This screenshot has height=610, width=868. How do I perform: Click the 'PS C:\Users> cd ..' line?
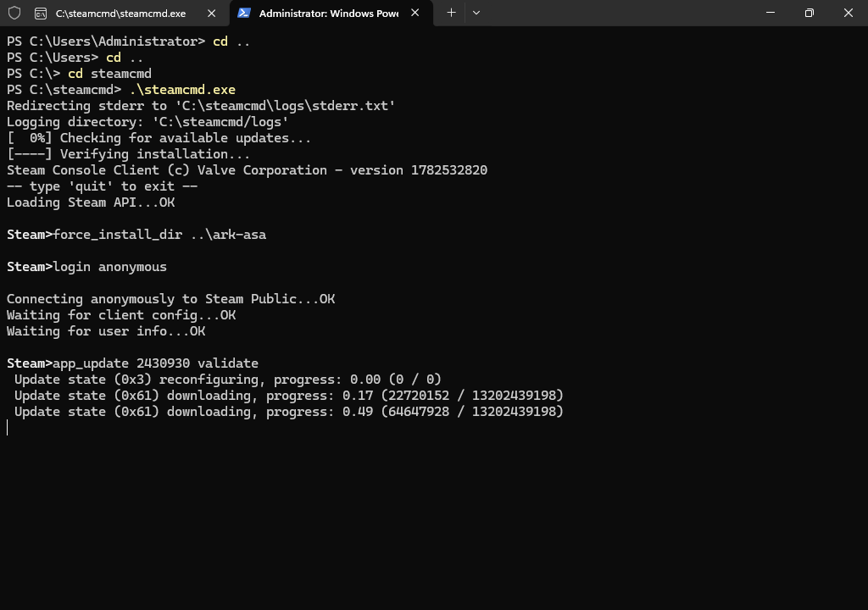click(75, 58)
